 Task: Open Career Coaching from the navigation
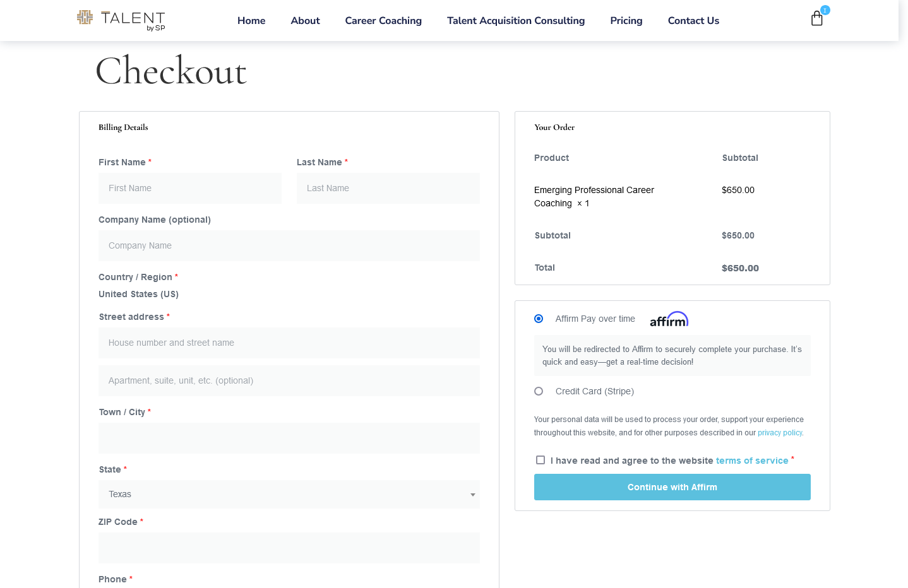click(x=383, y=21)
